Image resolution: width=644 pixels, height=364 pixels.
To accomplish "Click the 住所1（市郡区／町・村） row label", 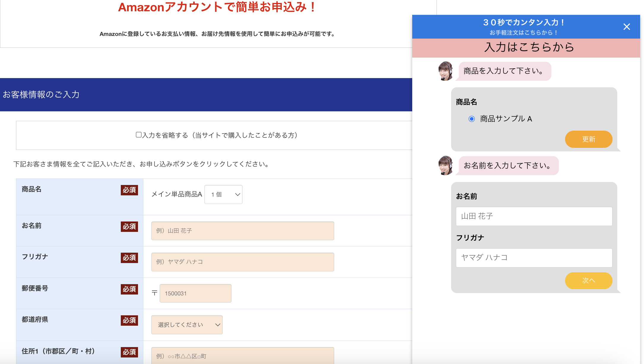I will pos(58,351).
